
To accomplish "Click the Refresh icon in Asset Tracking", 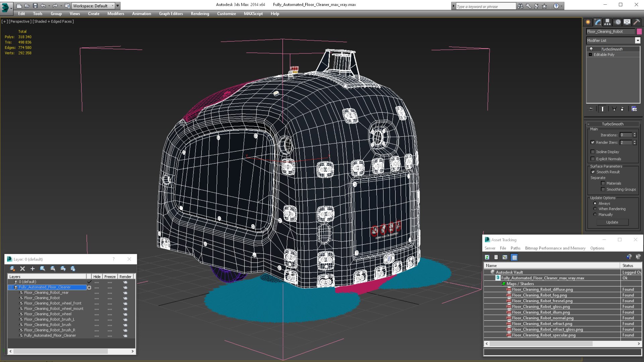I will tap(487, 257).
